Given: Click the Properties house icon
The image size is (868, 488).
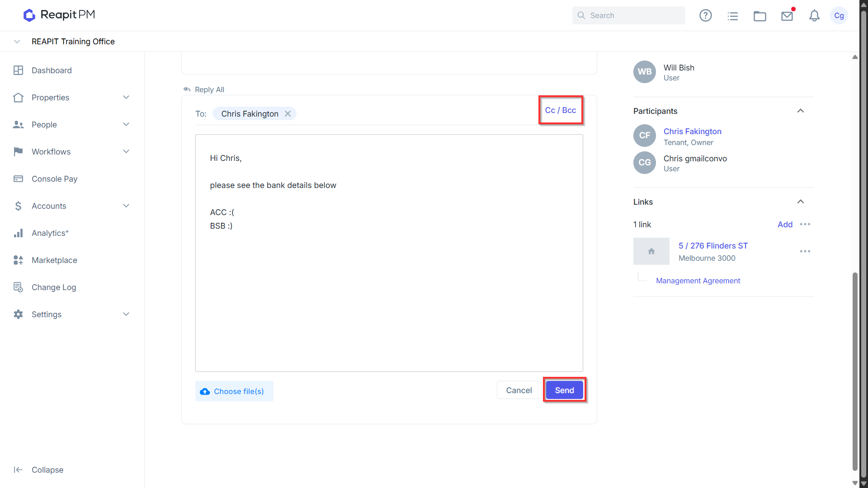Looking at the screenshot, I should [x=18, y=98].
